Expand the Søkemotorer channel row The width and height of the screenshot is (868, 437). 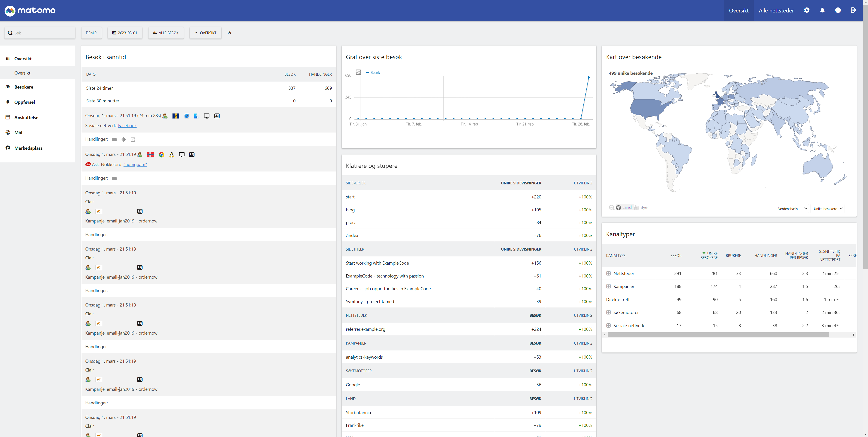[x=609, y=313]
